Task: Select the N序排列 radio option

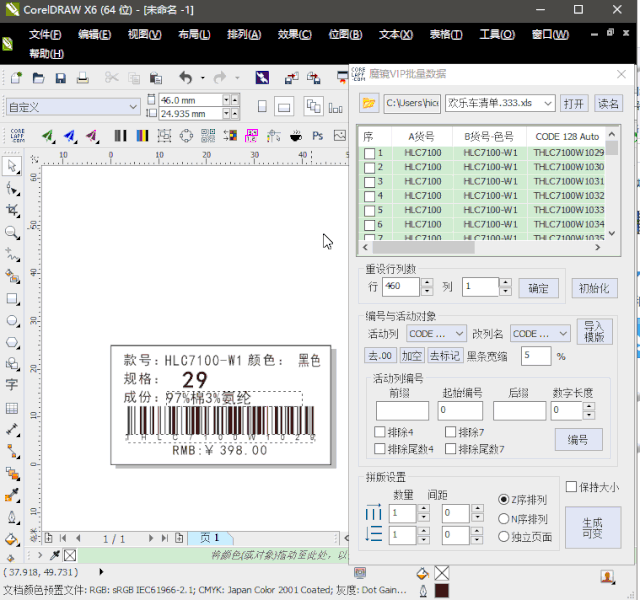Action: (504, 519)
